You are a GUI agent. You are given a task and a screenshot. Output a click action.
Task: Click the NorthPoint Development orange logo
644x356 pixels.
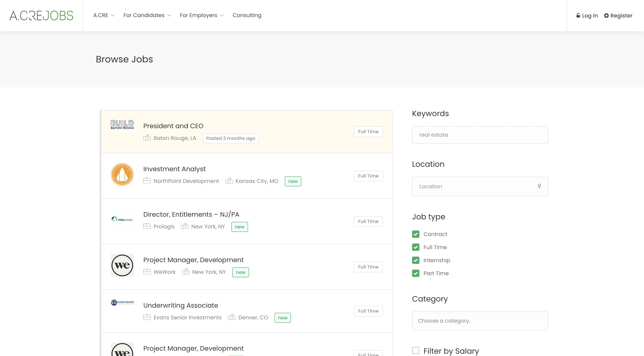tap(122, 174)
